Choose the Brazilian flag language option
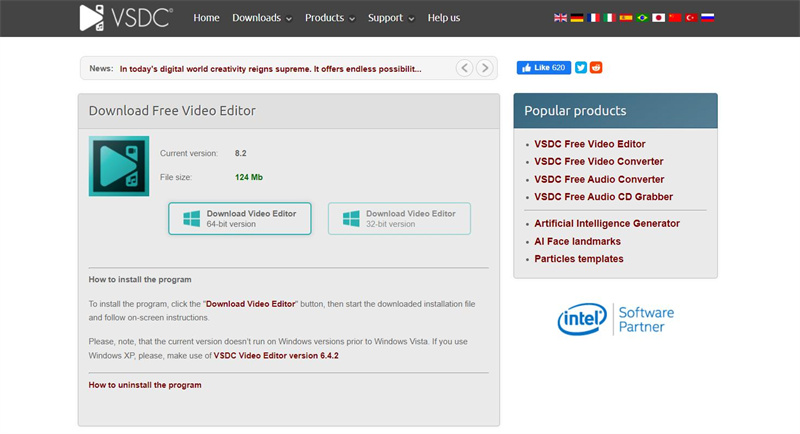The width and height of the screenshot is (800, 434). coord(641,18)
